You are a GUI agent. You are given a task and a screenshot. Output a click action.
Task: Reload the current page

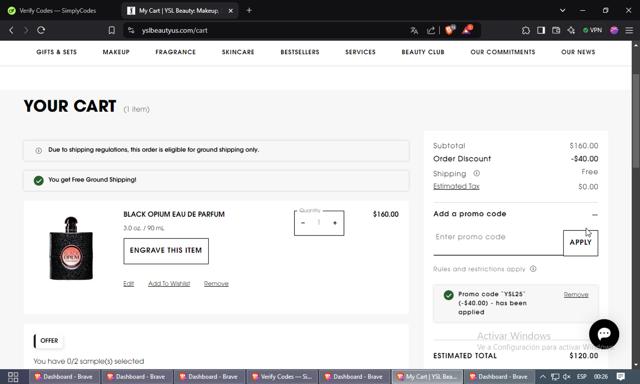tap(41, 30)
